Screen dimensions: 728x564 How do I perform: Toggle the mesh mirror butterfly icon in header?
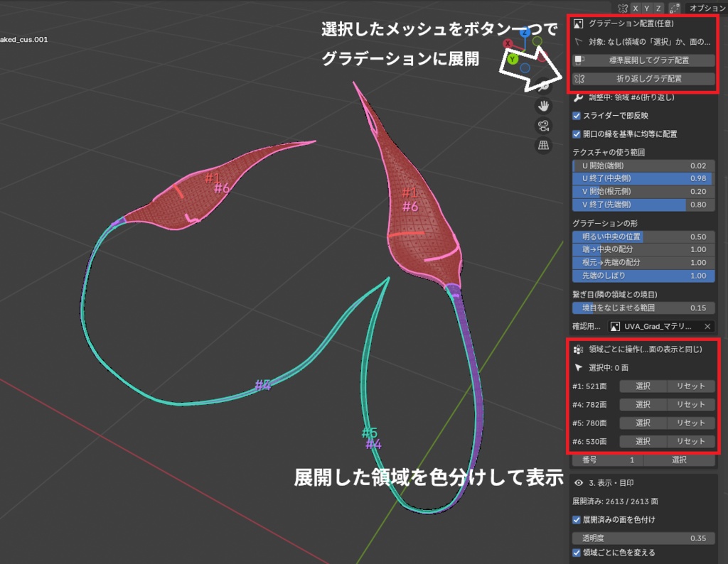tap(623, 8)
